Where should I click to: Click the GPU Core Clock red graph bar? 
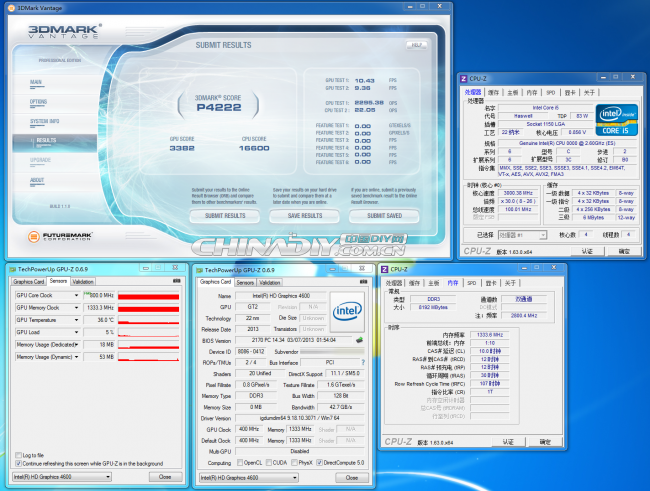point(148,295)
